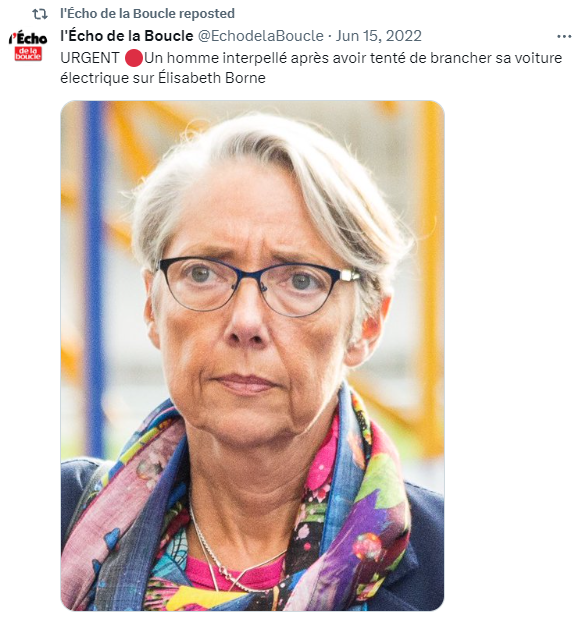Viewport: 577px width, 619px height.
Task: Open the l'Écho de la Boucle display name
Action: [127, 36]
